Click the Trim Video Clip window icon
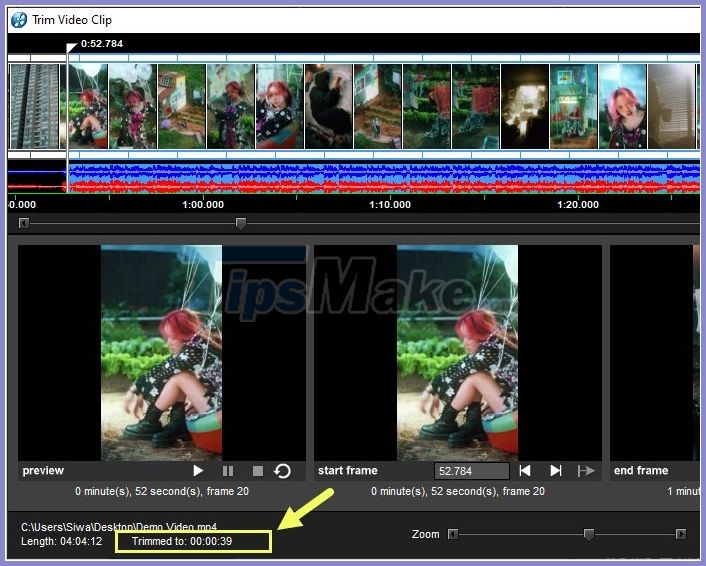 (x=18, y=20)
